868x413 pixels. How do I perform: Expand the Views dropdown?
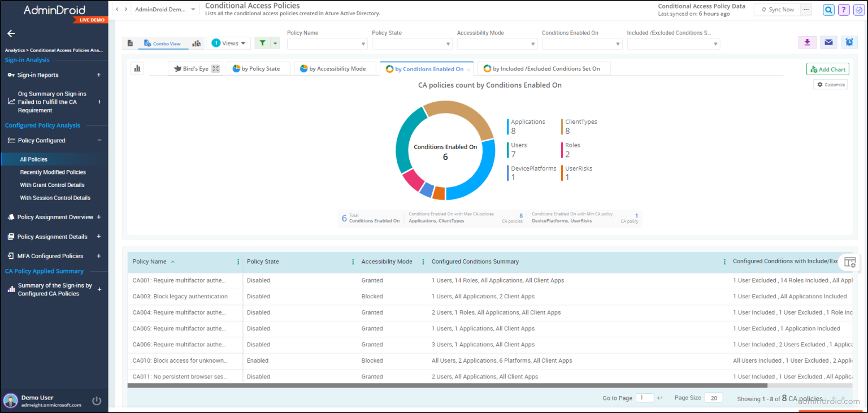(x=228, y=43)
